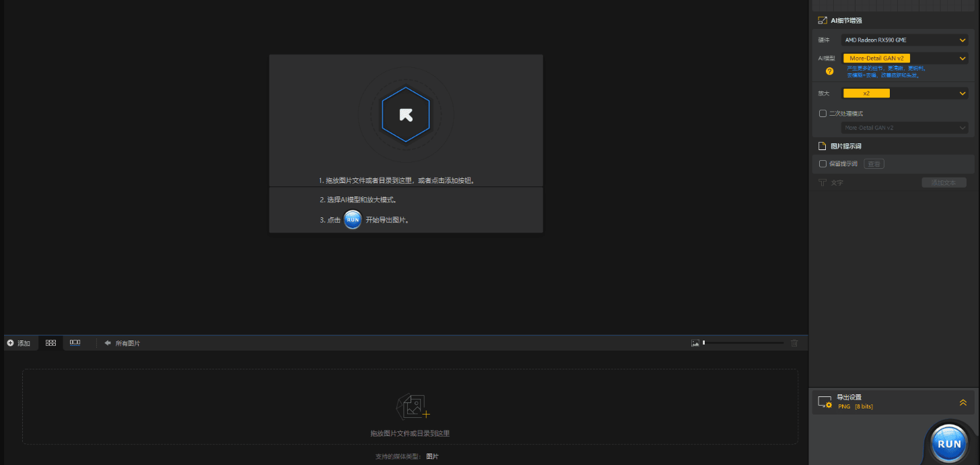The height and width of the screenshot is (465, 980).
Task: Switch to filmstrip view tab
Action: 75,343
